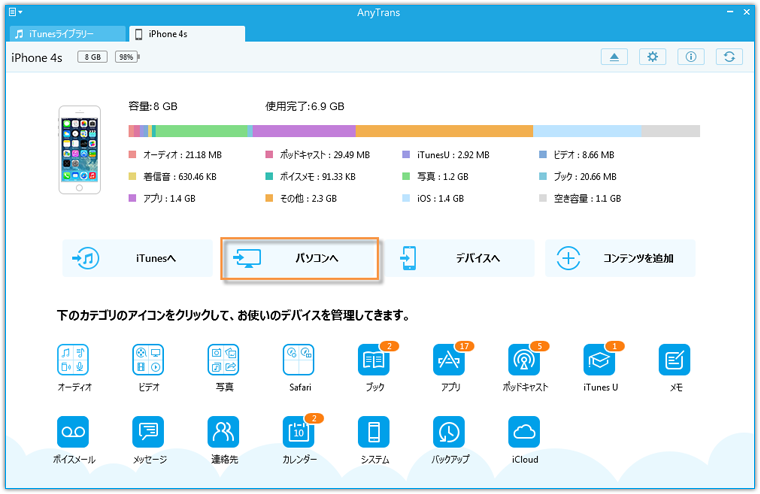Click the light blue iOS storage segment
This screenshot has width=760, height=494.
click(587, 131)
